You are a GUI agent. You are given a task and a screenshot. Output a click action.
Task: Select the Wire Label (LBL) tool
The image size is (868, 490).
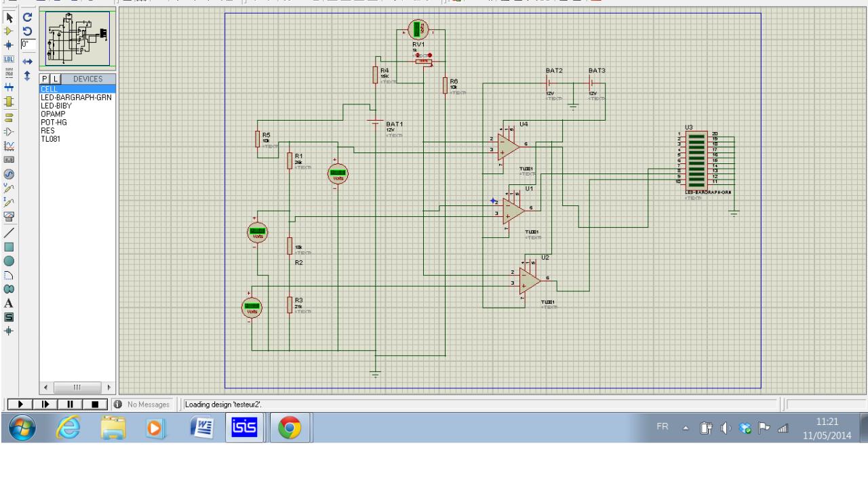[9, 59]
